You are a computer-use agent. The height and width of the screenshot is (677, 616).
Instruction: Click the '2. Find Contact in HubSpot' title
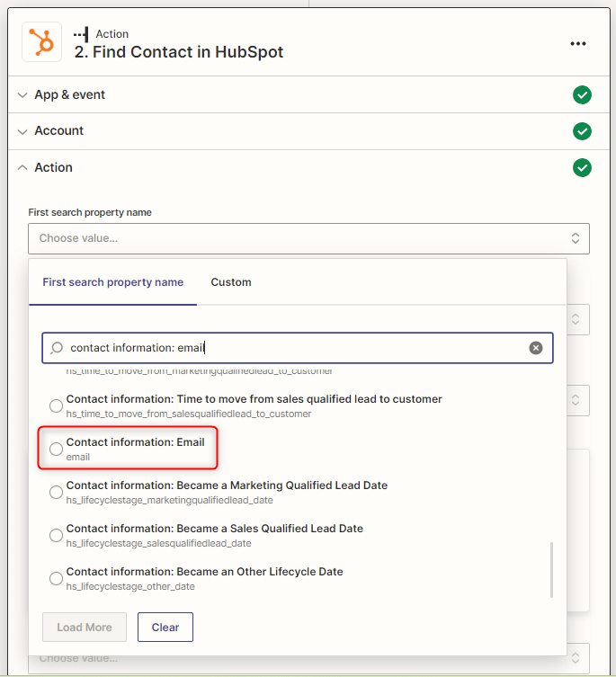click(x=178, y=52)
